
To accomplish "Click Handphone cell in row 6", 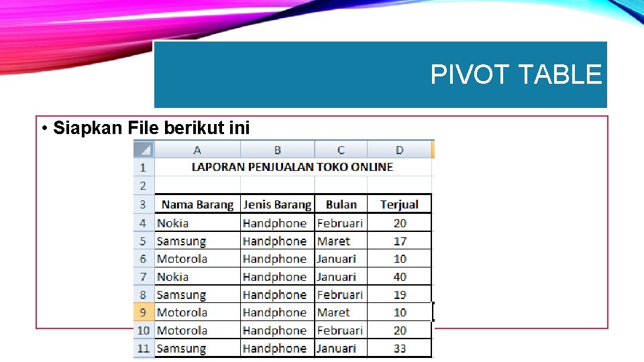I will point(277,259).
